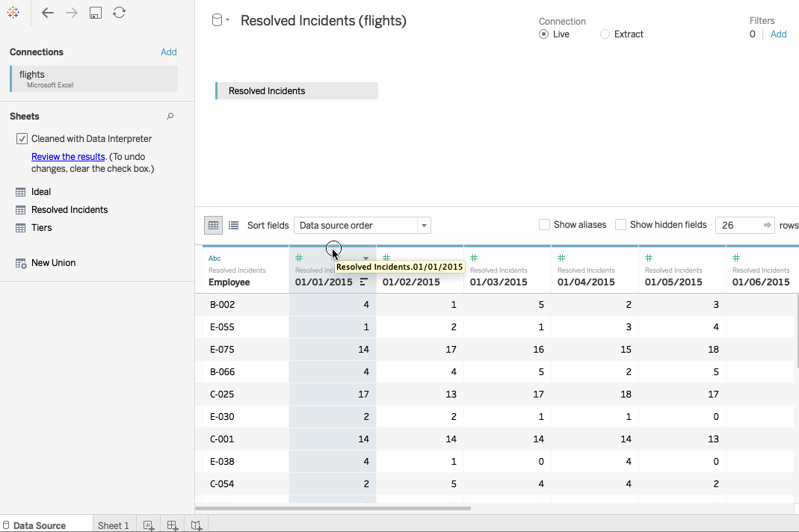
Task: Click the horizontal scrollbar of the grid
Action: [x=333, y=508]
